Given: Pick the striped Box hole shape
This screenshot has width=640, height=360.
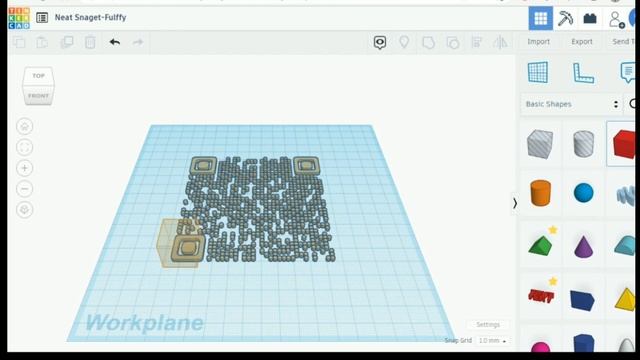Looking at the screenshot, I should click(x=540, y=144).
